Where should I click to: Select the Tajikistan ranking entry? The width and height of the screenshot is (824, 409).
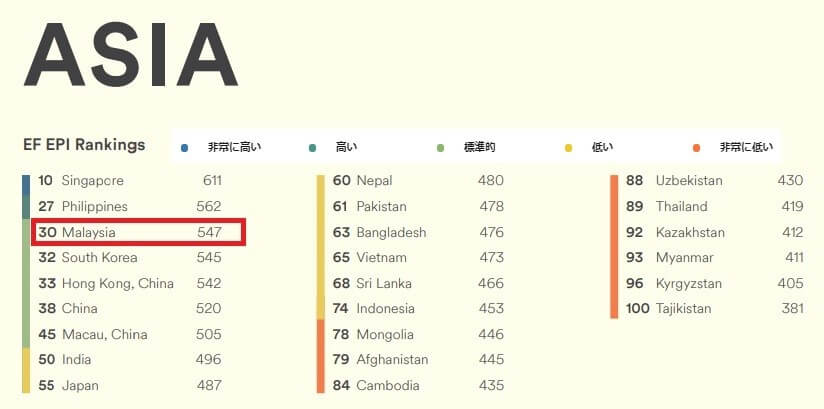click(715, 309)
